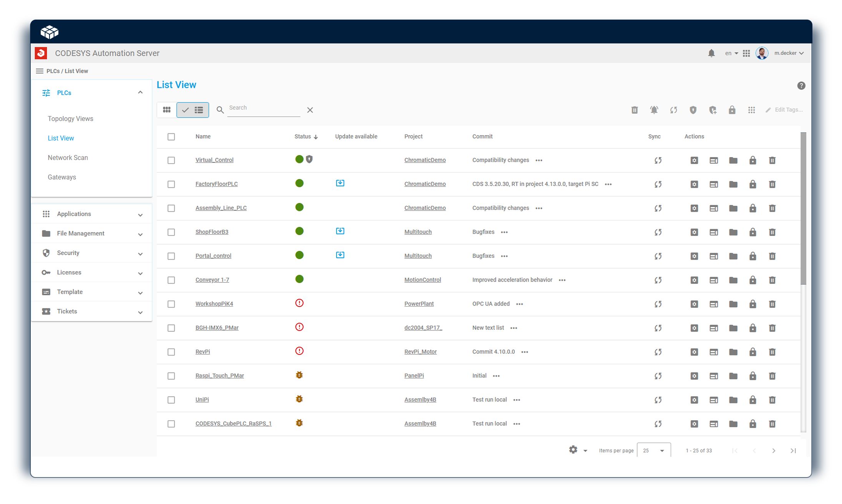Click update available icon for ShopFloorB3

click(x=340, y=231)
